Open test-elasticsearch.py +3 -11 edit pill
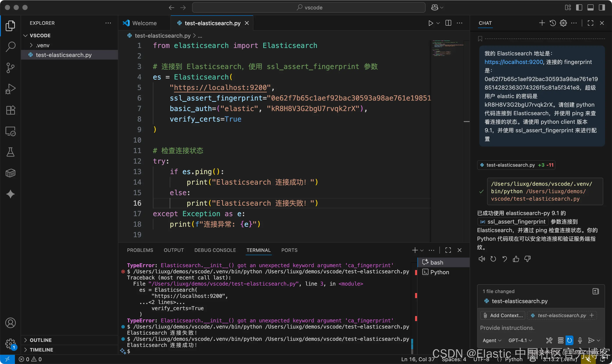This screenshot has width=612, height=364. pyautogui.click(x=516, y=165)
